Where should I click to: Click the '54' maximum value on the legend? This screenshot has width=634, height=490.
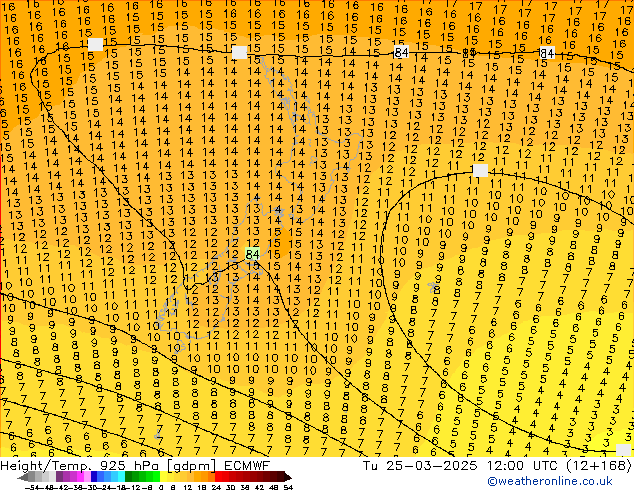click(288, 487)
